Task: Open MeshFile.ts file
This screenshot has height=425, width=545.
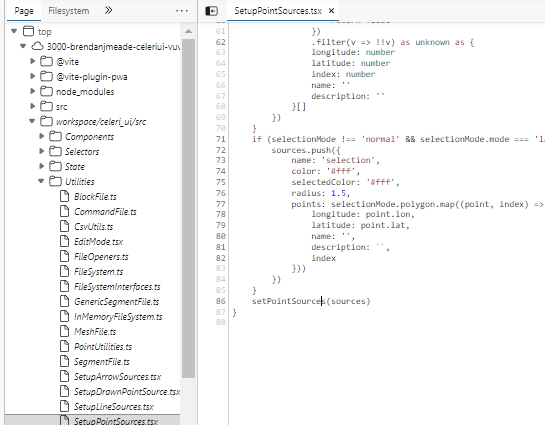Action: 95,332
